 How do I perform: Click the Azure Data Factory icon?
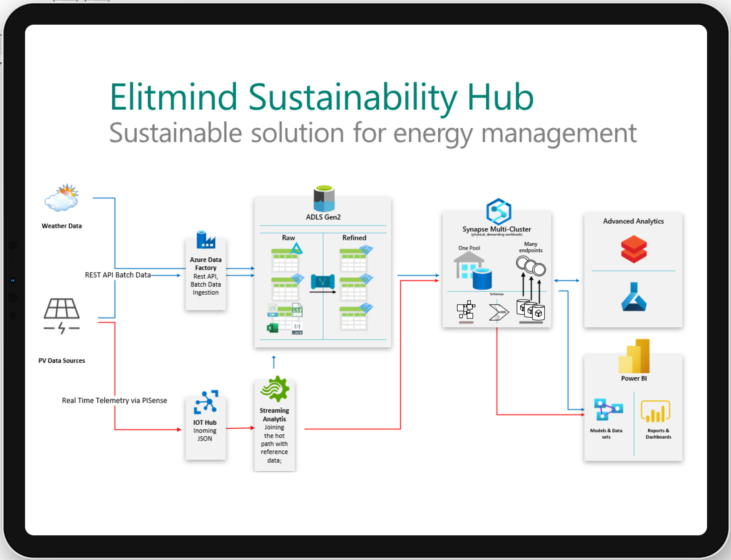[206, 240]
